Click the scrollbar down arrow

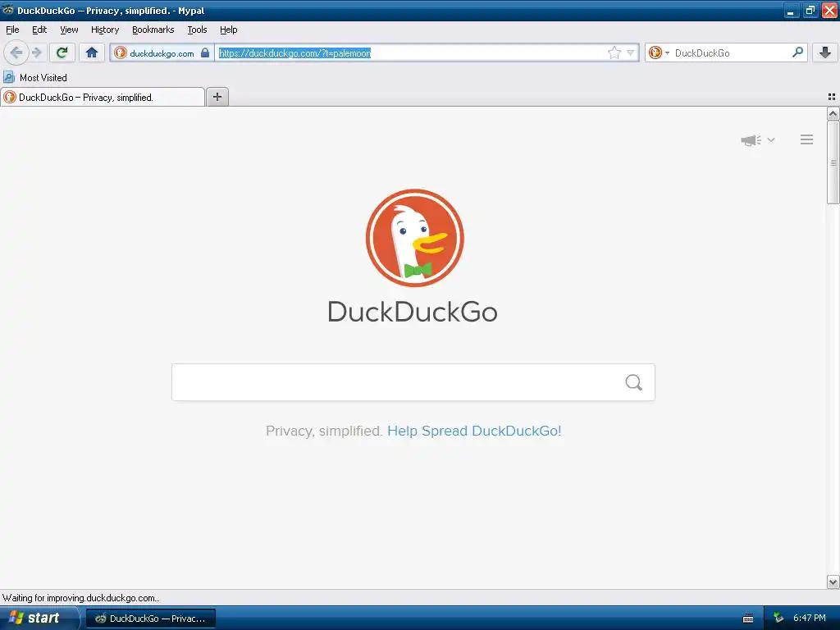pyautogui.click(x=833, y=582)
